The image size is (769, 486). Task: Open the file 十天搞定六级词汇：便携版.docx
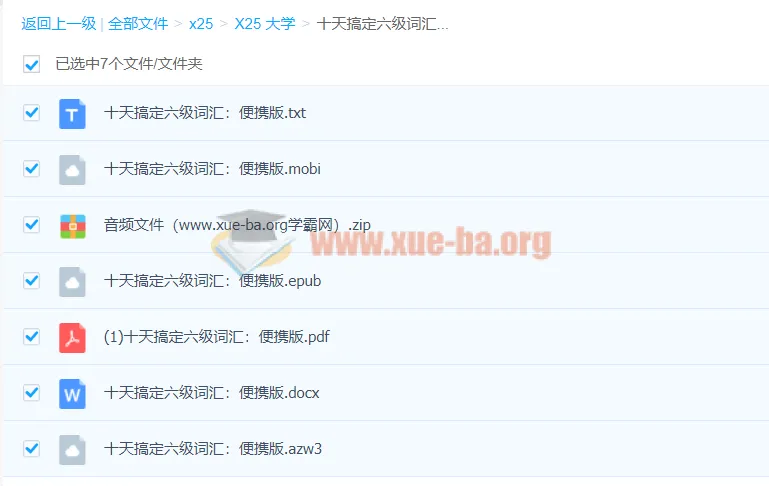pyautogui.click(x=211, y=393)
